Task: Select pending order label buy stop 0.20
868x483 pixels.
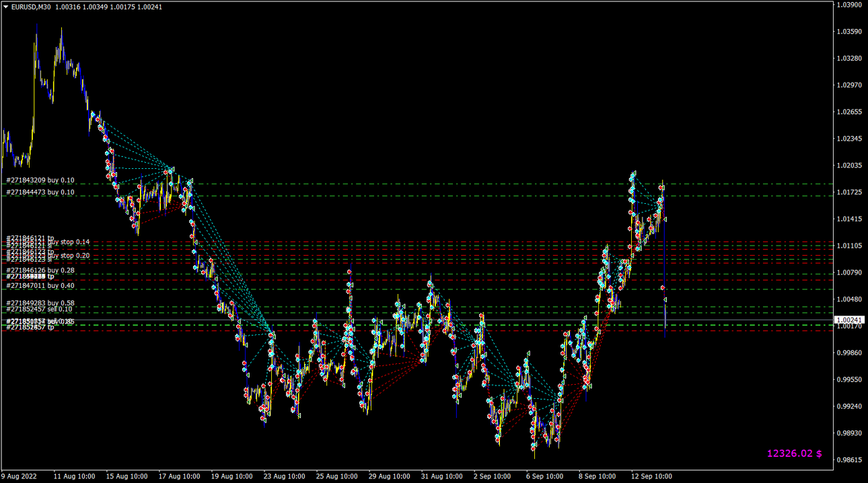Action: (68, 256)
